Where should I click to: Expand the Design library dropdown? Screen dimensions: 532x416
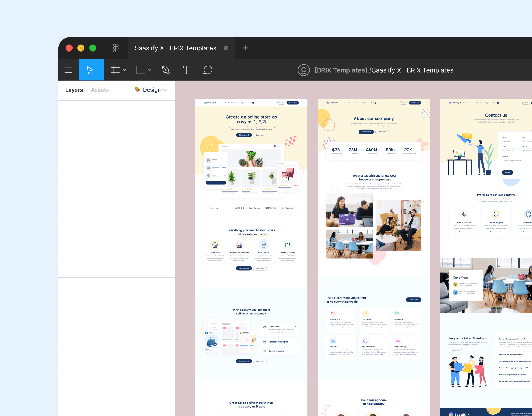(166, 90)
